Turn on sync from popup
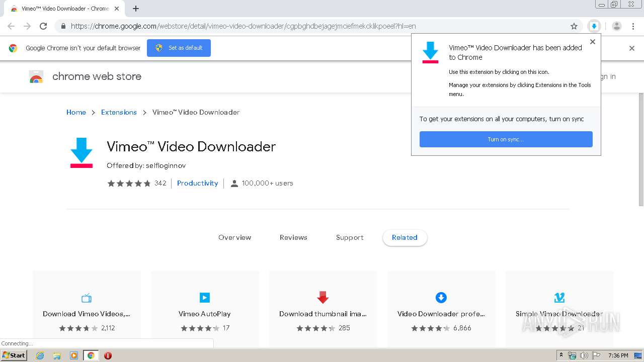This screenshot has height=362, width=644. (x=506, y=139)
